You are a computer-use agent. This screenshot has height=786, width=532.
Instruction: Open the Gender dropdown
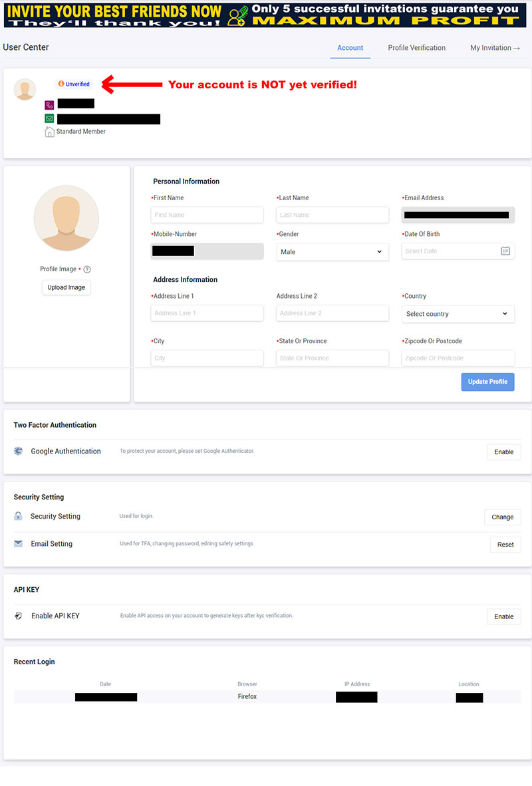tap(332, 252)
